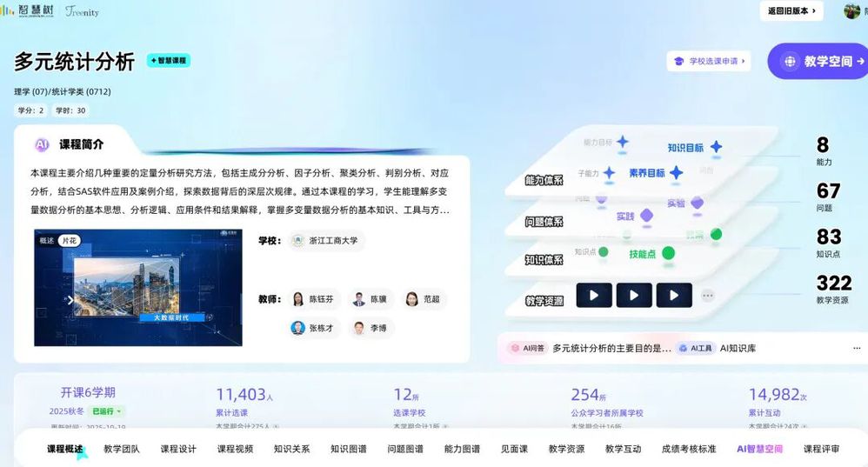
Task: Open the AI知识库 tool link
Action: (738, 348)
